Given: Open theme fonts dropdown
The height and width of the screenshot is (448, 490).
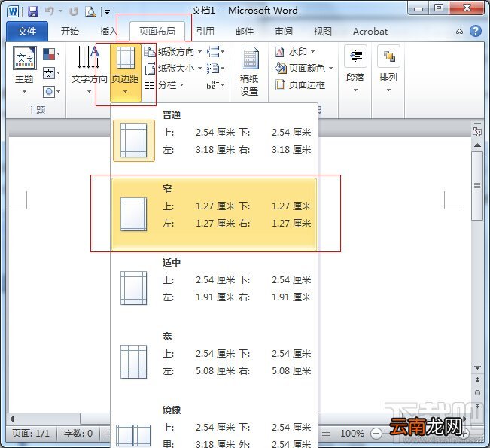Looking at the screenshot, I should [52, 73].
